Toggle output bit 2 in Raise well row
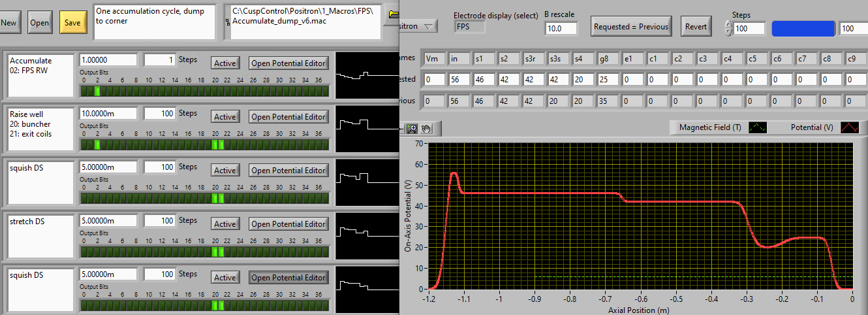Image resolution: width=868 pixels, height=315 pixels. point(97,144)
